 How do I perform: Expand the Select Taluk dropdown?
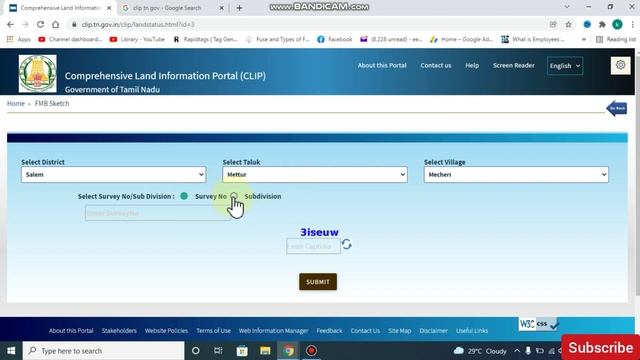pos(315,174)
